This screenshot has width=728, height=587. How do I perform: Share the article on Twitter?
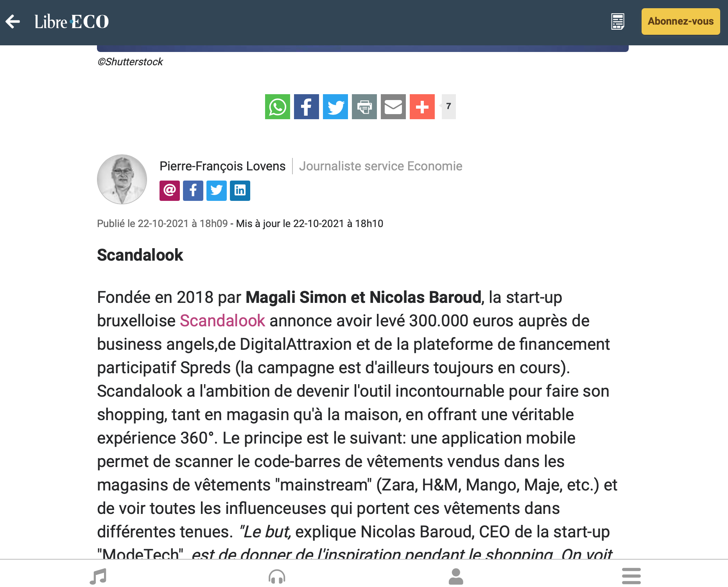(x=335, y=107)
